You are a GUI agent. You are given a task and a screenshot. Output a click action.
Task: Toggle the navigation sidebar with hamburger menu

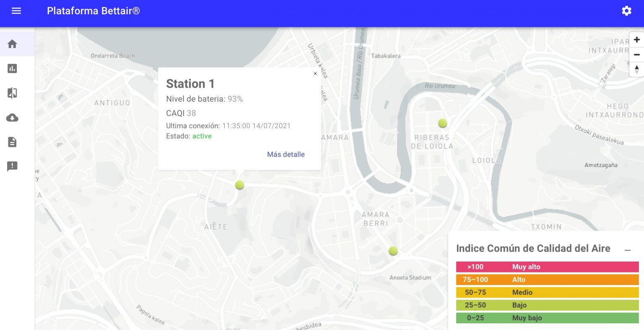(16, 11)
